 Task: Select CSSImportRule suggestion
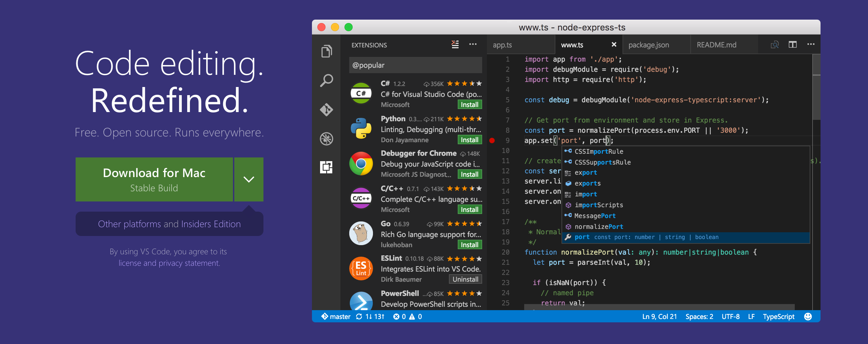(x=686, y=151)
